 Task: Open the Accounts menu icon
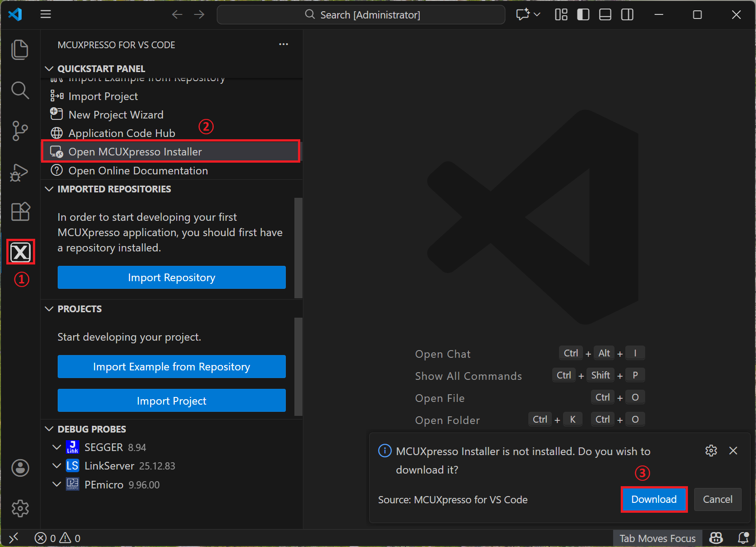coord(20,468)
